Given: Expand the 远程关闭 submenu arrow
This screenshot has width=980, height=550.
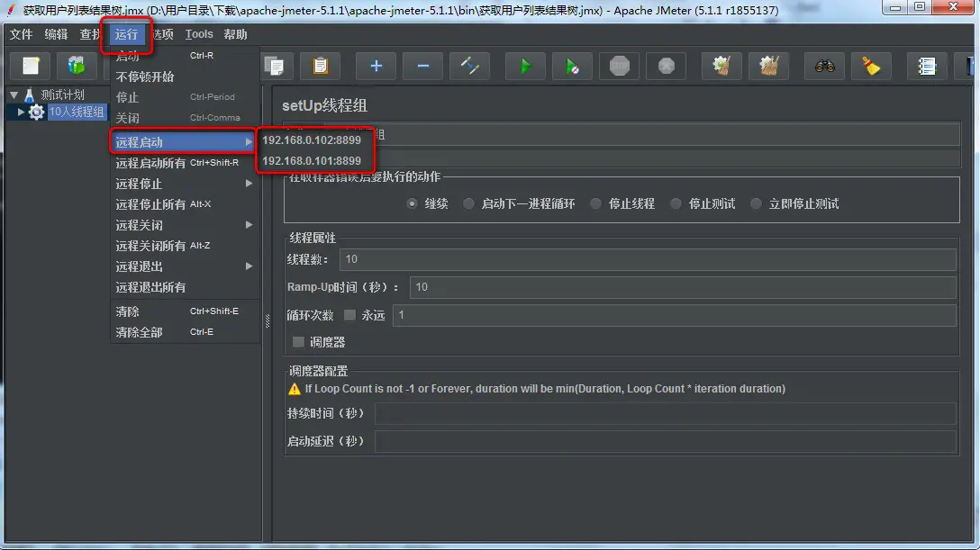Looking at the screenshot, I should [249, 224].
